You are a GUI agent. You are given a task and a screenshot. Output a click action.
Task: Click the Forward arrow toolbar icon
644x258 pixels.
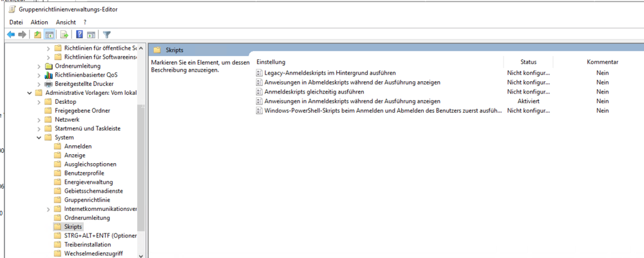coord(23,34)
